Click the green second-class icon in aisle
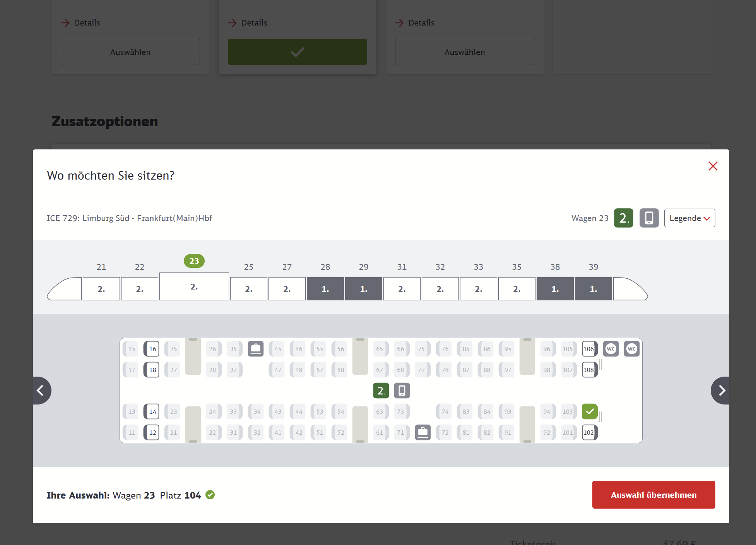This screenshot has height=545, width=756. point(381,391)
